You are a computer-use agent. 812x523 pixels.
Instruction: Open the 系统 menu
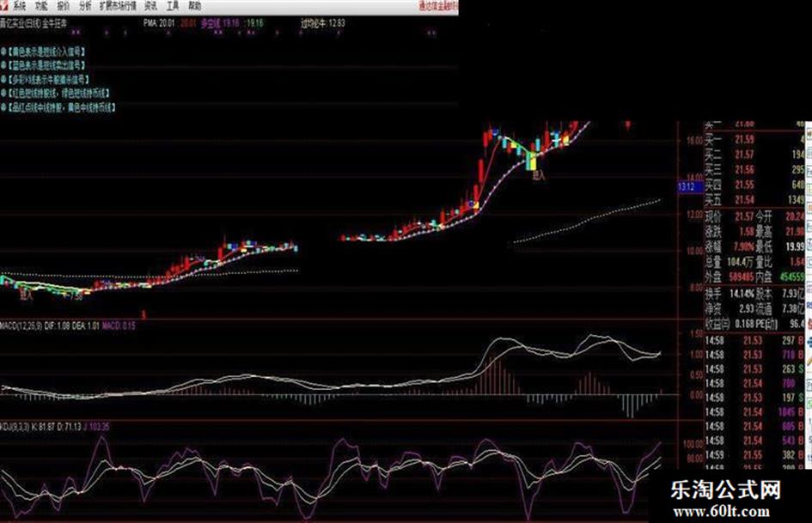click(x=19, y=6)
